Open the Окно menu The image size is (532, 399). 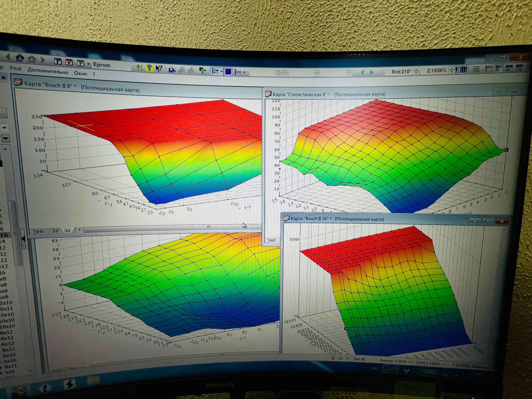[x=80, y=73]
